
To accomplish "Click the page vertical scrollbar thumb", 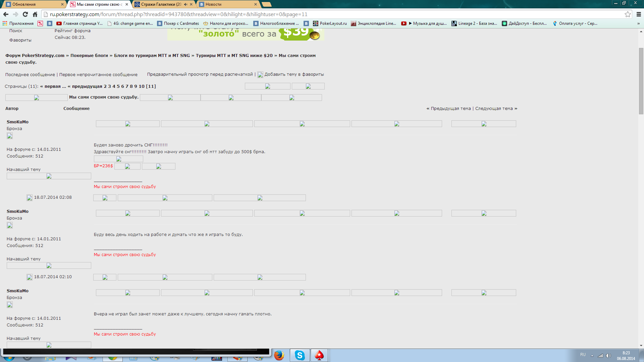I will pyautogui.click(x=641, y=80).
